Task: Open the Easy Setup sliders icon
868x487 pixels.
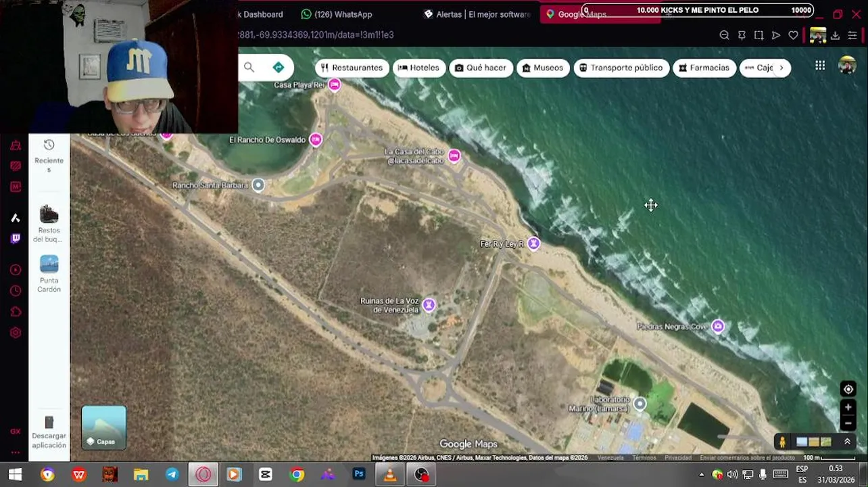Action: [852, 35]
